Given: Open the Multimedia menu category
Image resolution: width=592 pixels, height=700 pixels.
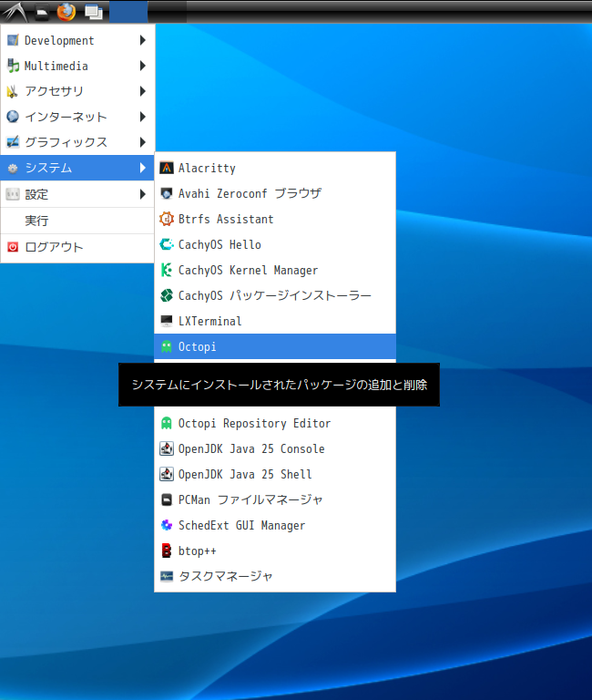Looking at the screenshot, I should pyautogui.click(x=77, y=66).
